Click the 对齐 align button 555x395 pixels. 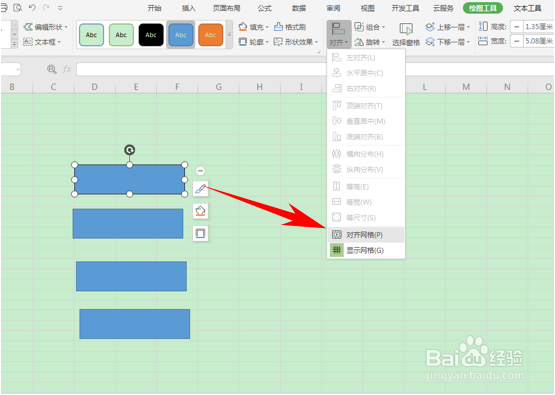click(338, 34)
